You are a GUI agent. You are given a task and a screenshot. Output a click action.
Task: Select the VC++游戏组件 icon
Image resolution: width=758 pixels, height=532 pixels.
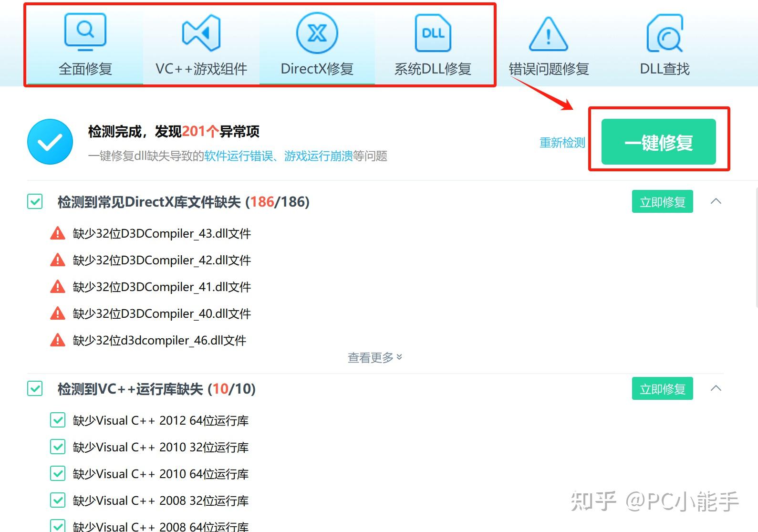(x=201, y=32)
